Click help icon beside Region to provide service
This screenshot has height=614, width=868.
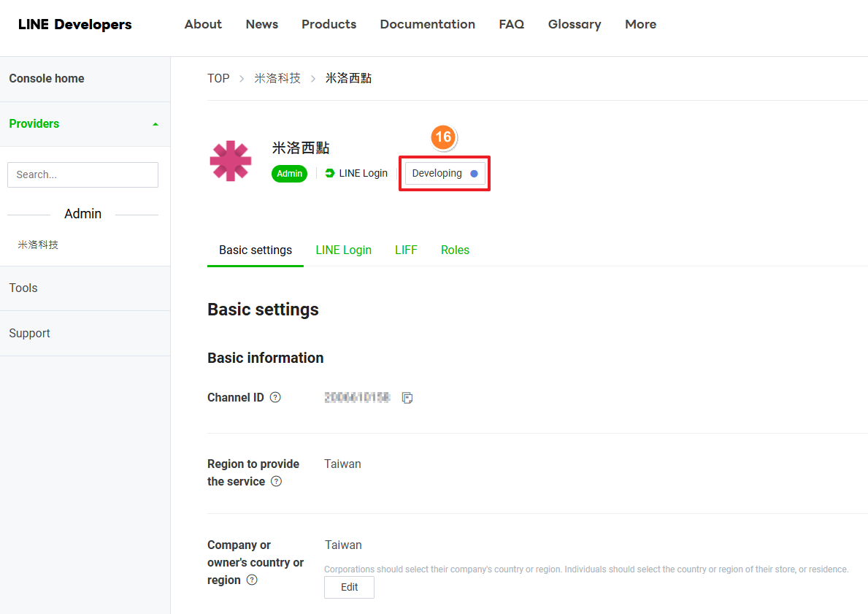(x=276, y=482)
